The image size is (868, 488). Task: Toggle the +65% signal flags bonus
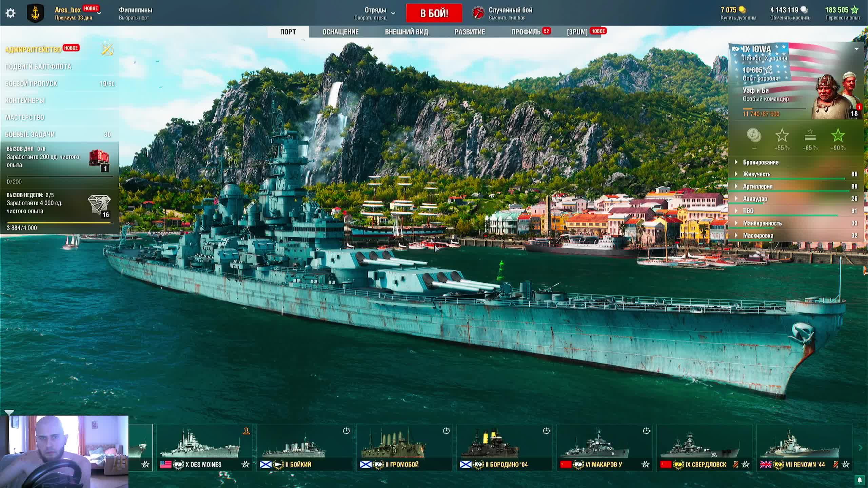coord(810,136)
